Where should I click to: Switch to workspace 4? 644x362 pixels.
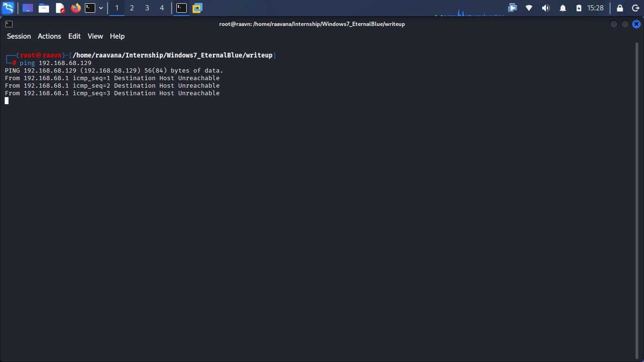coord(162,8)
